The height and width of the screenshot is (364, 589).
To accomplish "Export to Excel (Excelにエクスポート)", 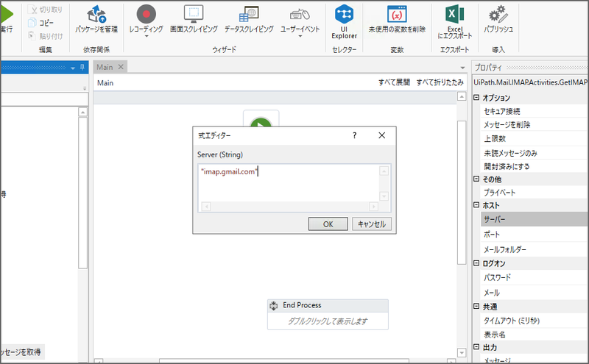I will pos(455,22).
